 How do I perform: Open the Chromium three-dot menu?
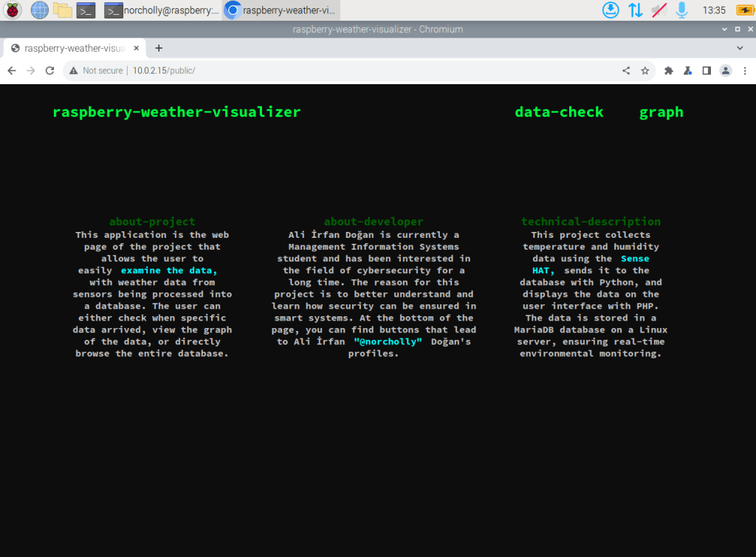pos(743,71)
